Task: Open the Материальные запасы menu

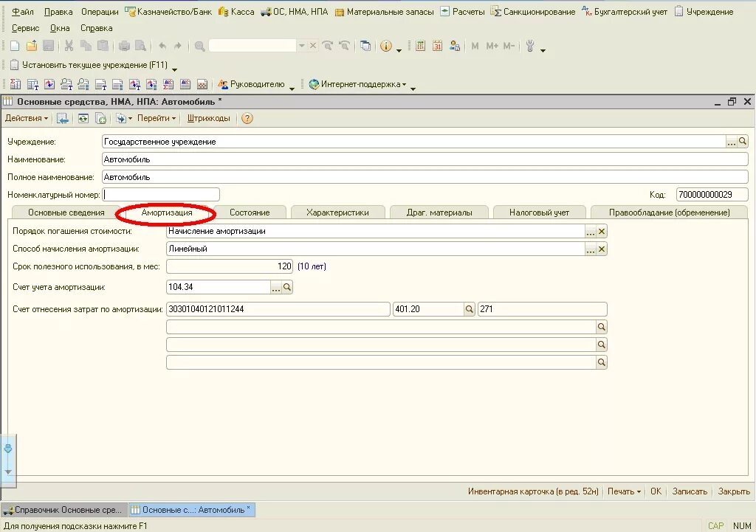Action: pyautogui.click(x=384, y=12)
